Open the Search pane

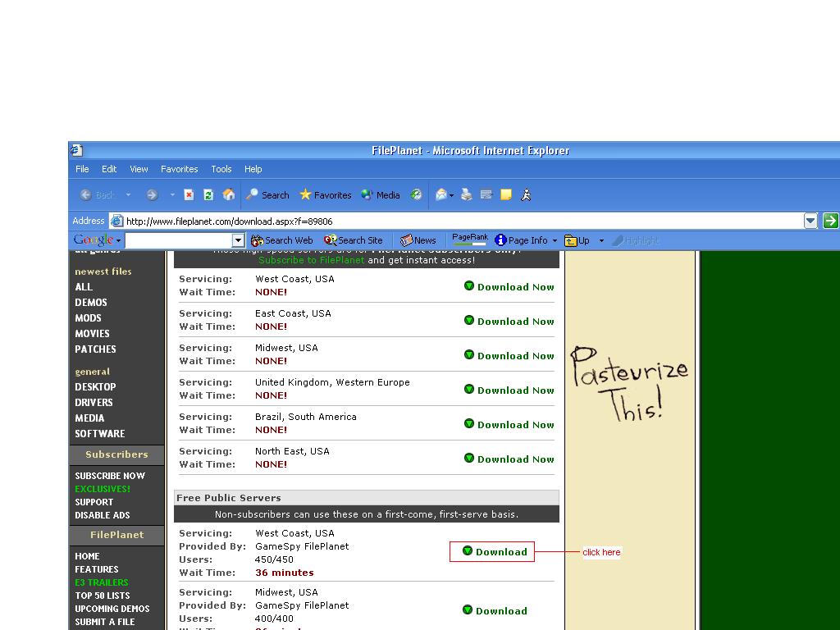pyautogui.click(x=267, y=195)
